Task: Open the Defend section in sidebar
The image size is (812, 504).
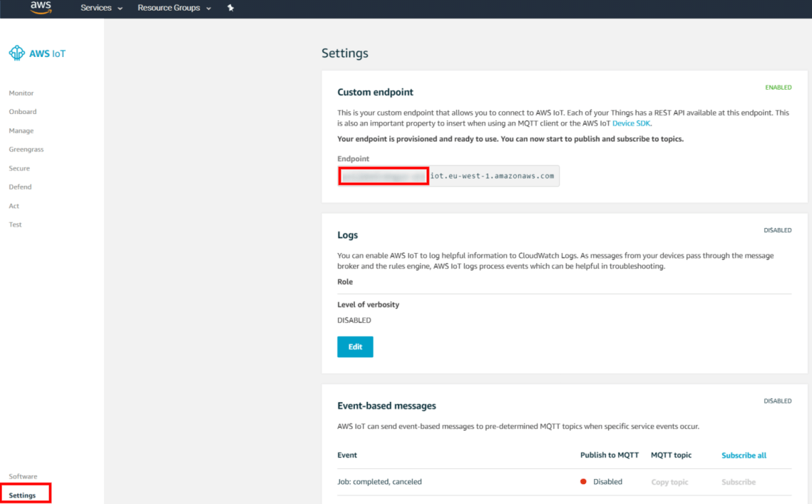Action: [x=20, y=187]
